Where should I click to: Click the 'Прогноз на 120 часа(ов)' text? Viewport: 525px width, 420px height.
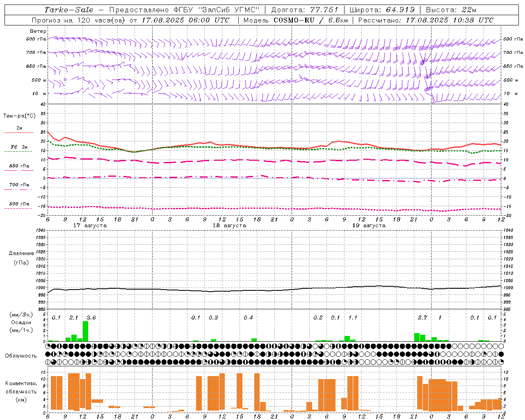point(79,20)
